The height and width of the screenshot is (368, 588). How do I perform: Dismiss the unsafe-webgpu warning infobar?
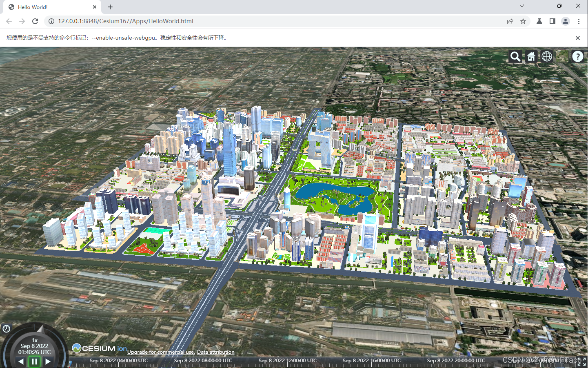click(578, 38)
